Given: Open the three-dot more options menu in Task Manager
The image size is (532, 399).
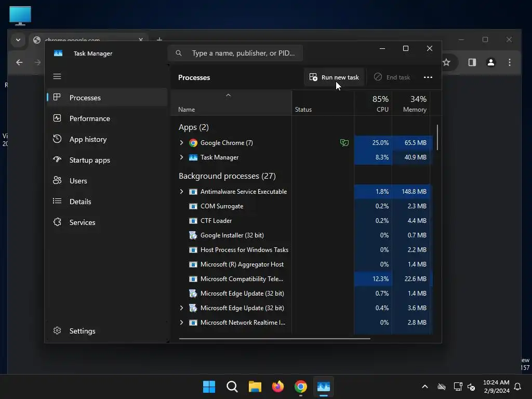Looking at the screenshot, I should point(428,77).
